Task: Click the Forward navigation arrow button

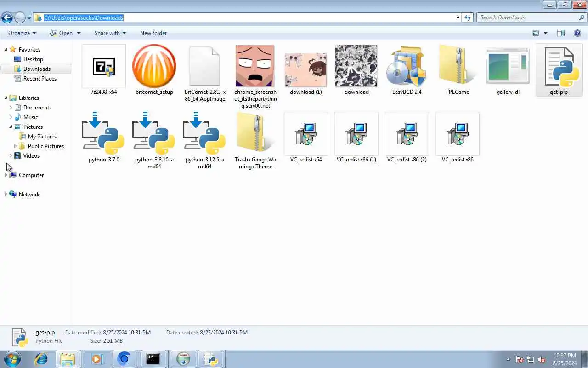Action: tap(20, 17)
